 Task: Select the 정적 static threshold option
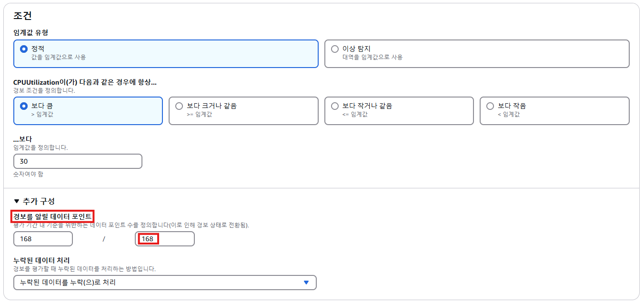pyautogui.click(x=24, y=49)
